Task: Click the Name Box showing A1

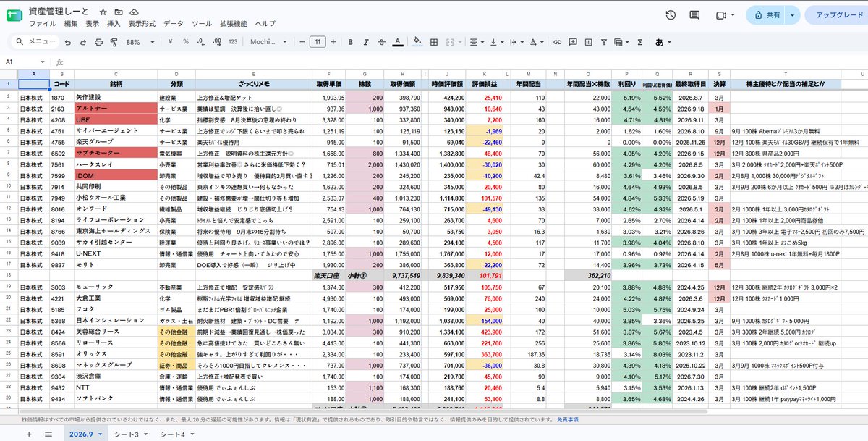Action: [26, 62]
